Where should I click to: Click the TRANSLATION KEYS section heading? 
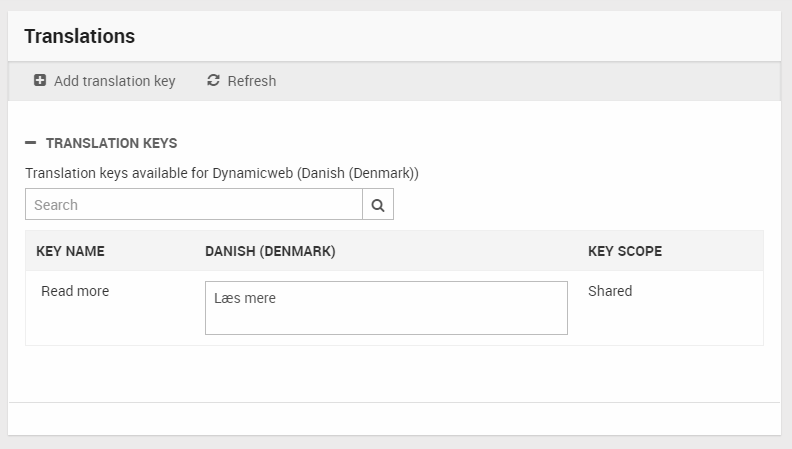[111, 143]
